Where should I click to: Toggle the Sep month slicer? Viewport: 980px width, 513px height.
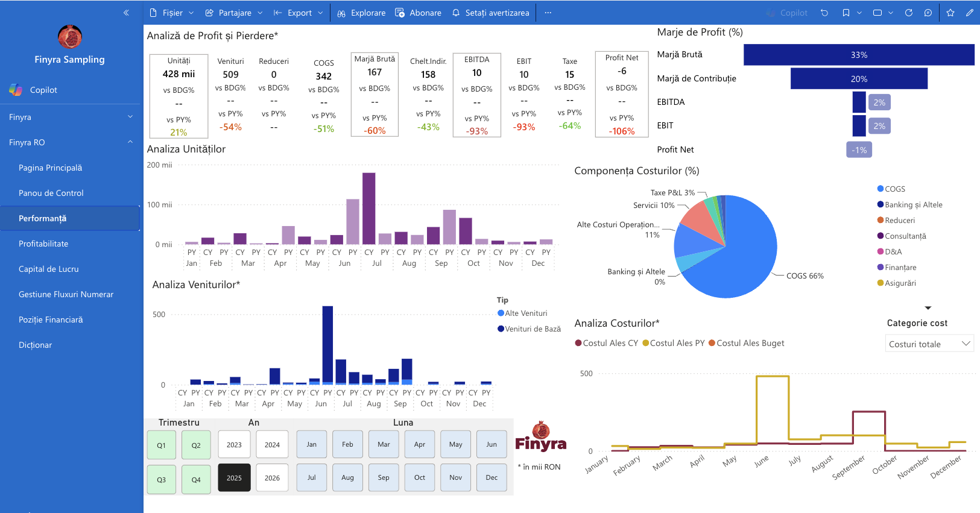(384, 477)
